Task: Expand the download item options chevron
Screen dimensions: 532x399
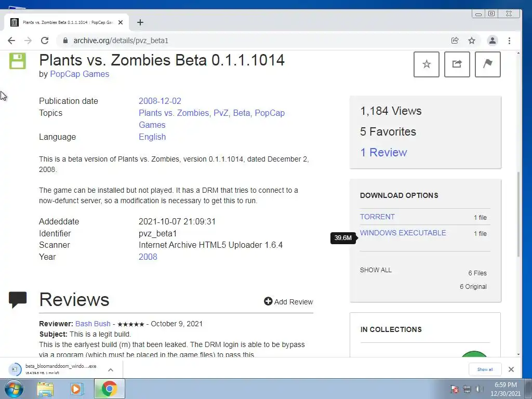Action: point(111,370)
